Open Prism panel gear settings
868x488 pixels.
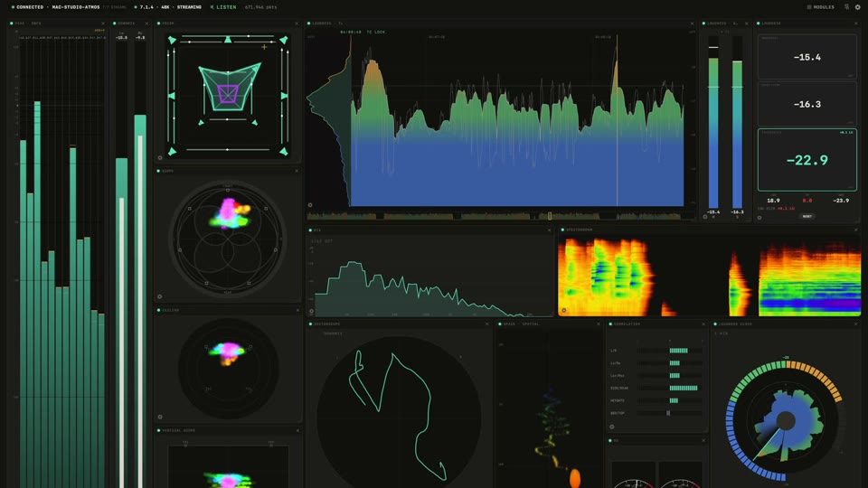click(161, 157)
